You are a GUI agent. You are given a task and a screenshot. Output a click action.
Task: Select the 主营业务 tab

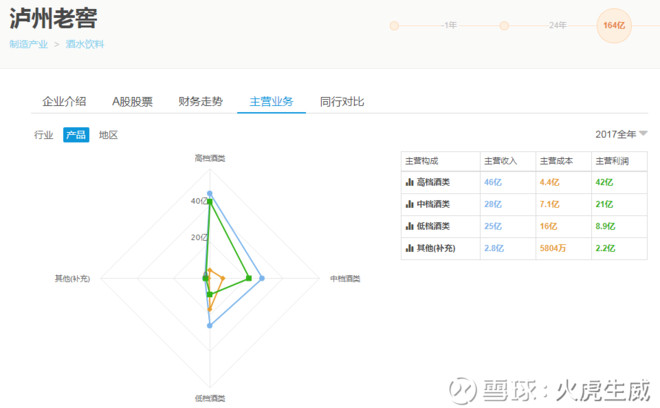click(271, 101)
